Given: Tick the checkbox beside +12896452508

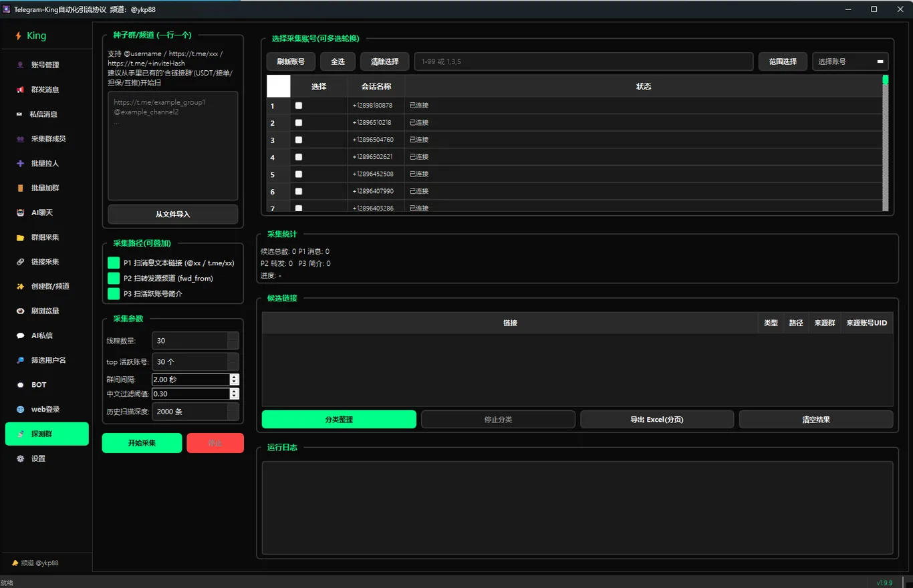Looking at the screenshot, I should [299, 174].
